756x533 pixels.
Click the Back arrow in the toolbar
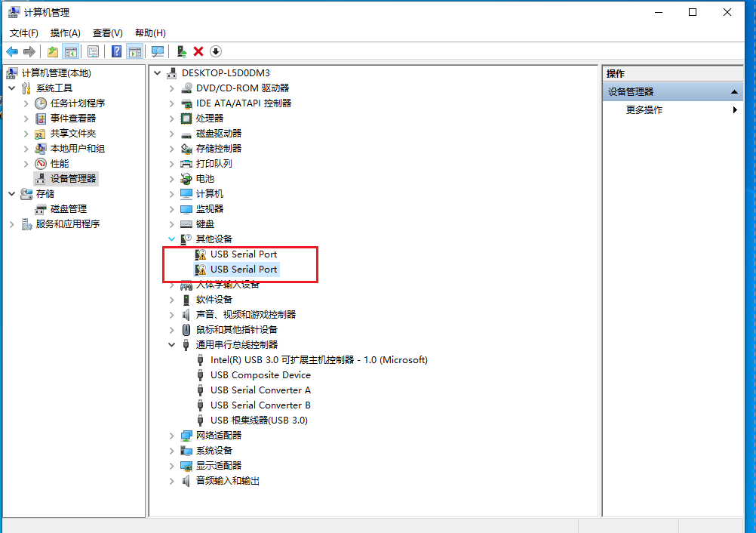point(12,51)
